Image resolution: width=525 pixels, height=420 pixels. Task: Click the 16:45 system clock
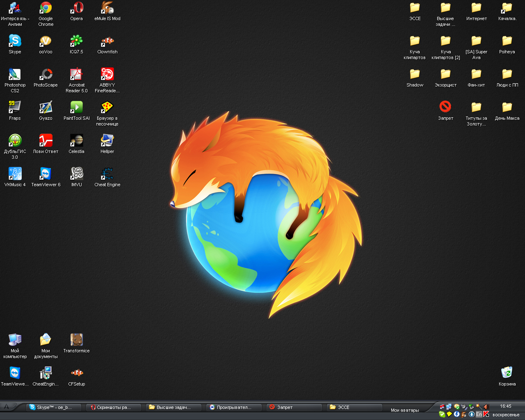(x=505, y=406)
